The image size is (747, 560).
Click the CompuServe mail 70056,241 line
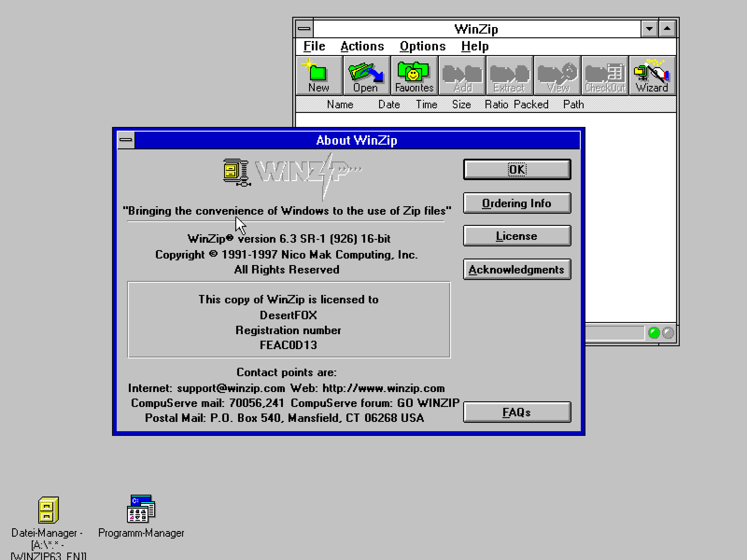pyautogui.click(x=207, y=403)
